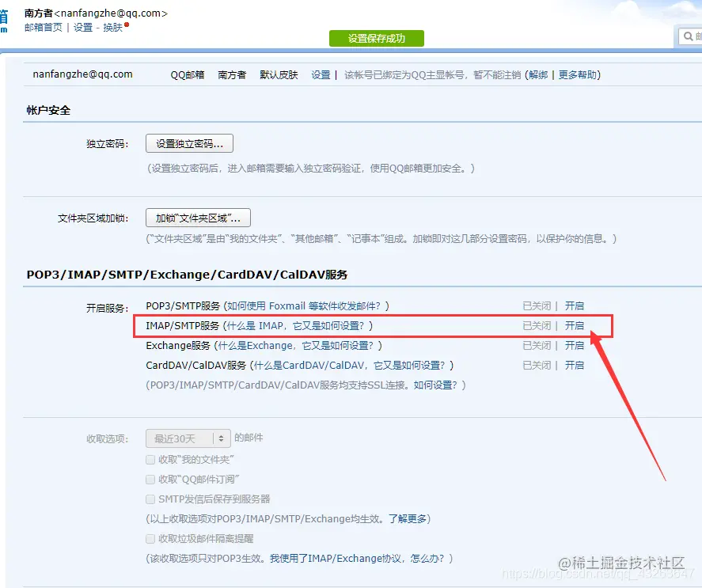Check the 收取"我的文件夹" checkbox

[150, 459]
